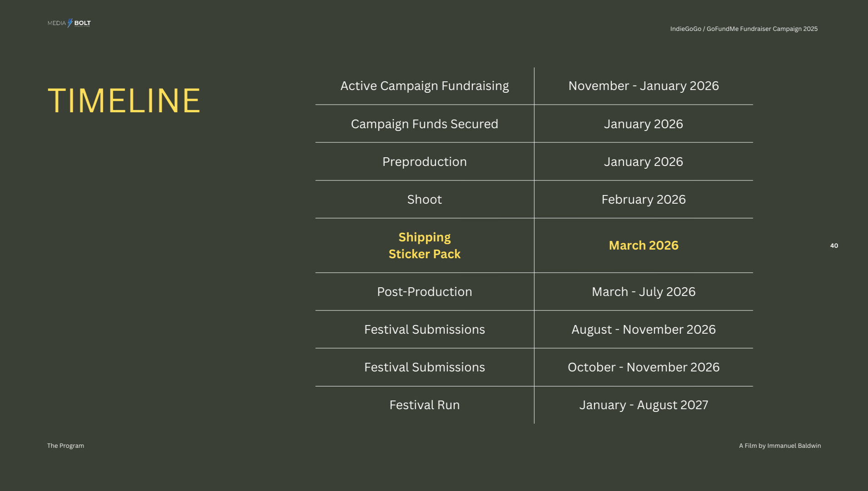Click the November - January 2026 date
The image size is (868, 491).
click(643, 86)
